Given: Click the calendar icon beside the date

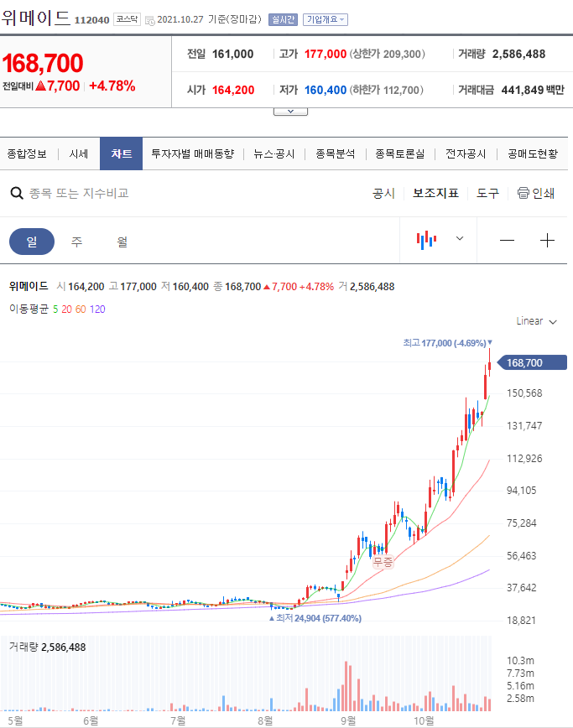Looking at the screenshot, I should point(149,20).
